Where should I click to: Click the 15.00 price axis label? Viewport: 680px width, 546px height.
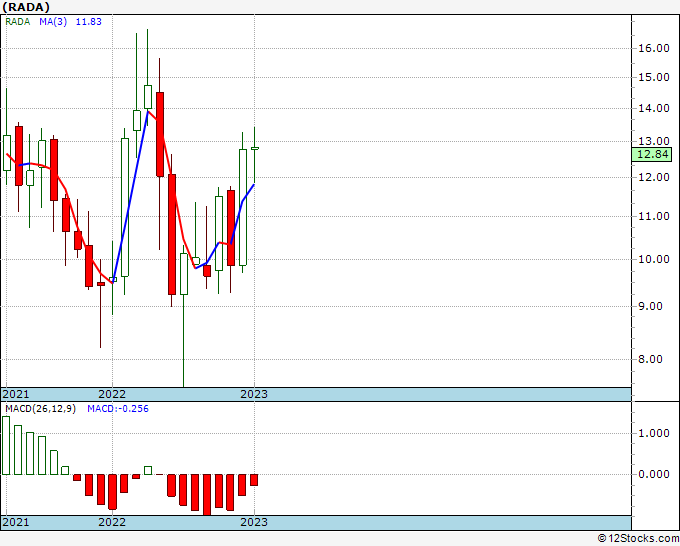654,78
